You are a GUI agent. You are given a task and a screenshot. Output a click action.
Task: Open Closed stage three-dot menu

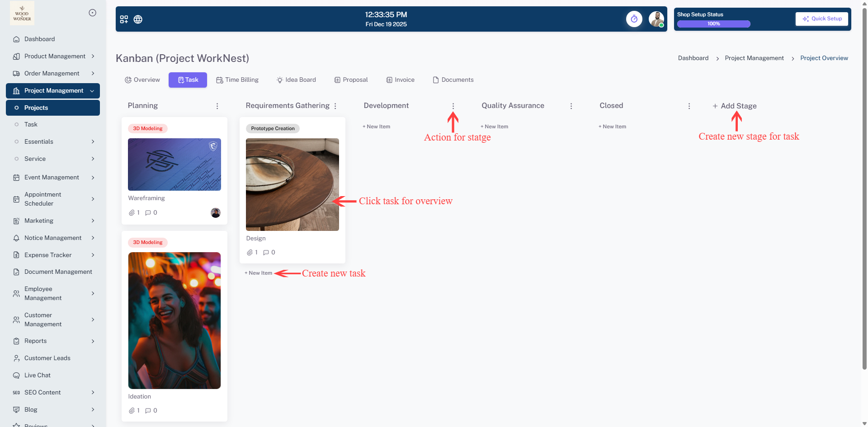tap(689, 106)
